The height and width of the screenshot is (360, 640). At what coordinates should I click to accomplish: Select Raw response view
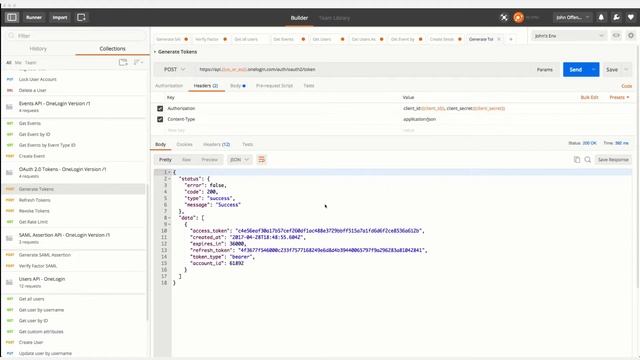point(187,160)
